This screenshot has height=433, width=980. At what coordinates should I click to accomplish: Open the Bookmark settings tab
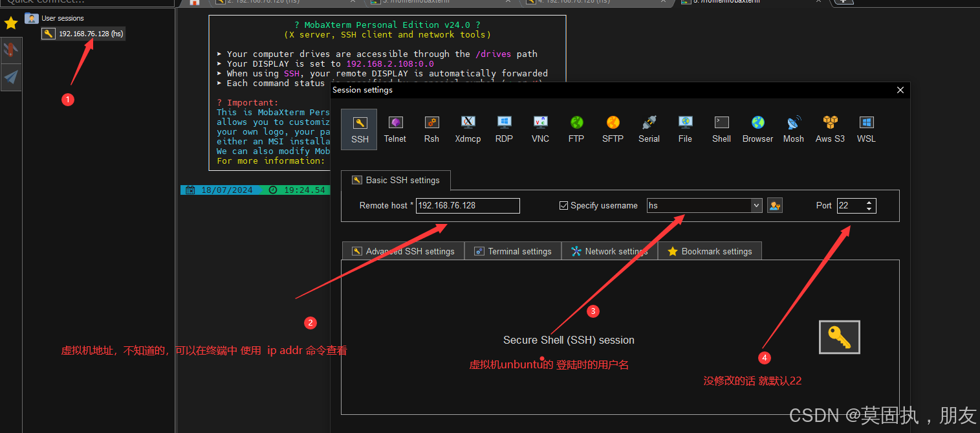pyautogui.click(x=710, y=251)
